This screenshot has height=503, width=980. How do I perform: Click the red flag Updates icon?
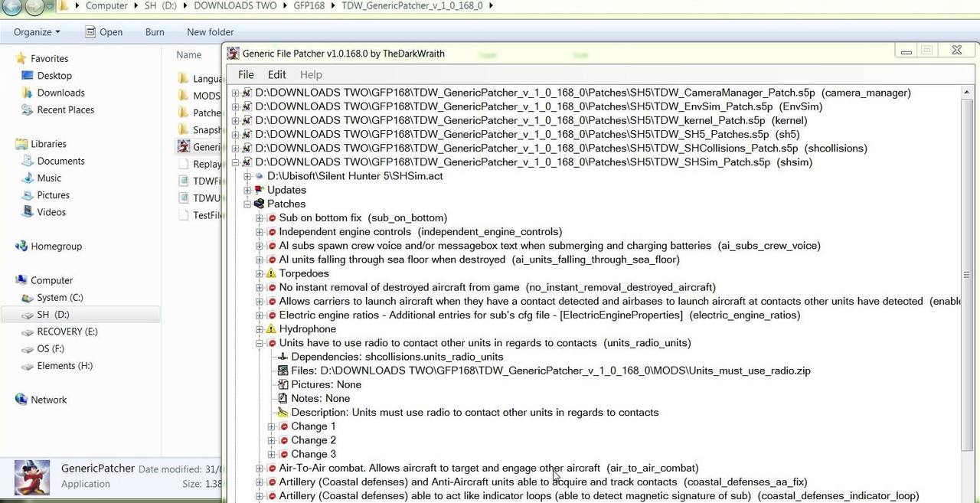coord(259,190)
